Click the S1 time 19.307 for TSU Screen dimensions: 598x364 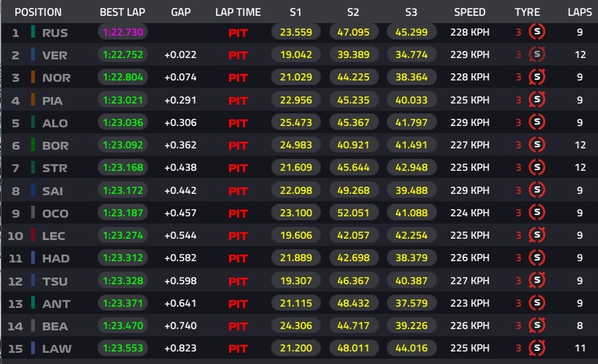coord(296,280)
